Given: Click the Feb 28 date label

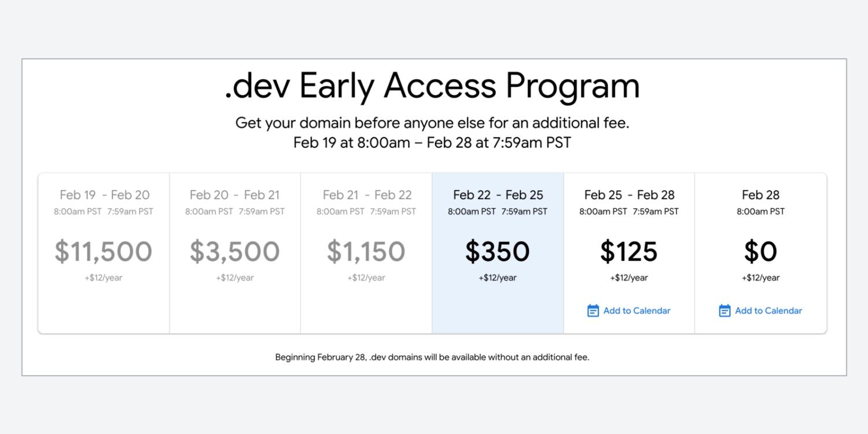Looking at the screenshot, I should coord(760,195).
